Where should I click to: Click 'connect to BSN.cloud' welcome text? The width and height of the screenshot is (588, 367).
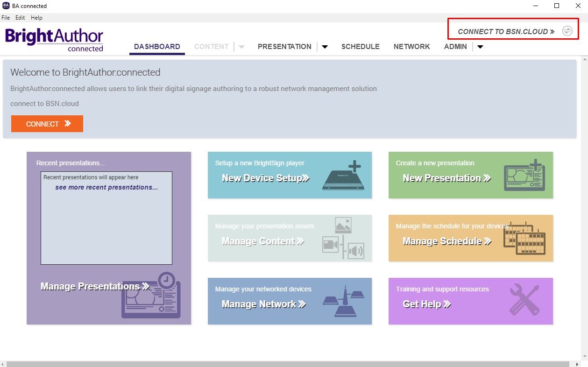[x=44, y=104]
